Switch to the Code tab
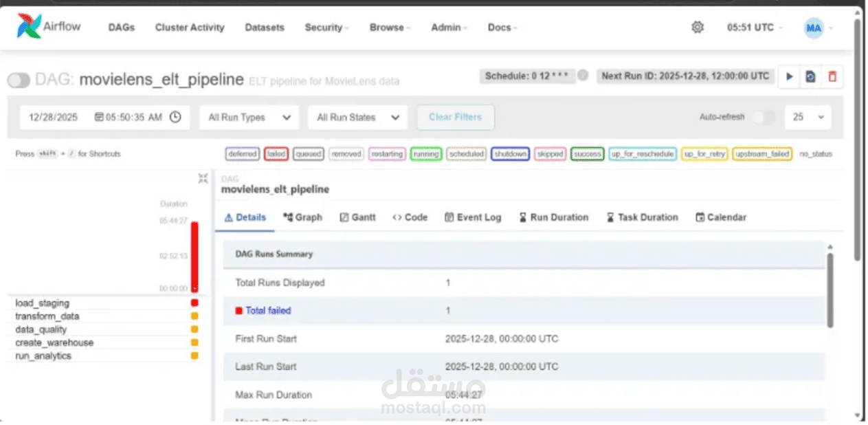Image resolution: width=868 pixels, height=425 pixels. coord(410,217)
